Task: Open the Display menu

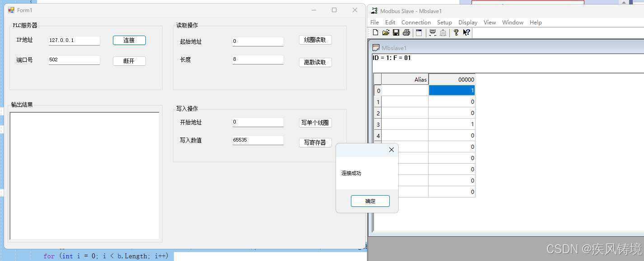Action: 468,22
